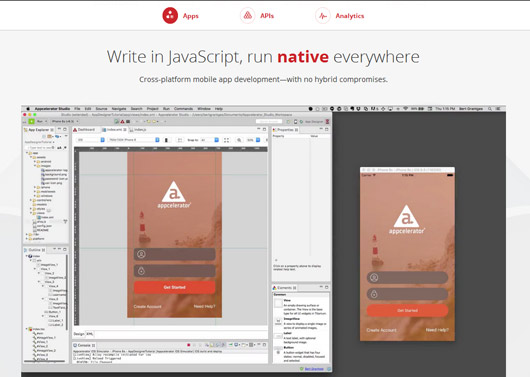Switch to the XML view tab below canvas
Image resolution: width=530 pixels, height=377 pixels.
[90, 334]
